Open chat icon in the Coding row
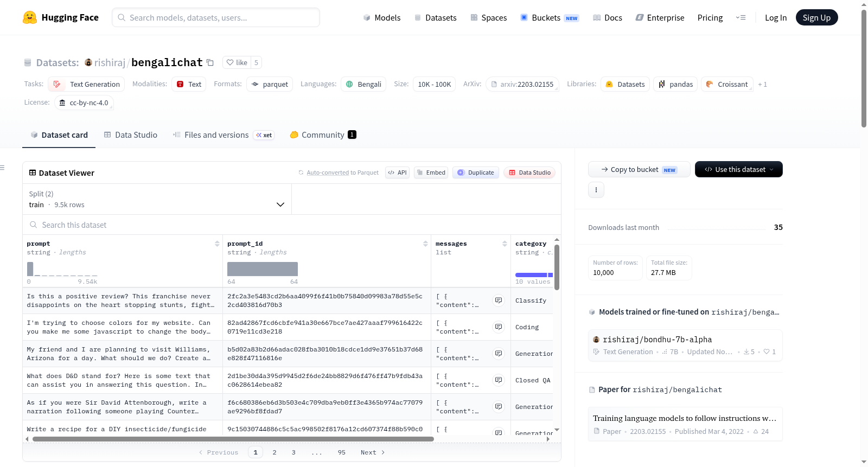868x467 pixels. point(499,327)
